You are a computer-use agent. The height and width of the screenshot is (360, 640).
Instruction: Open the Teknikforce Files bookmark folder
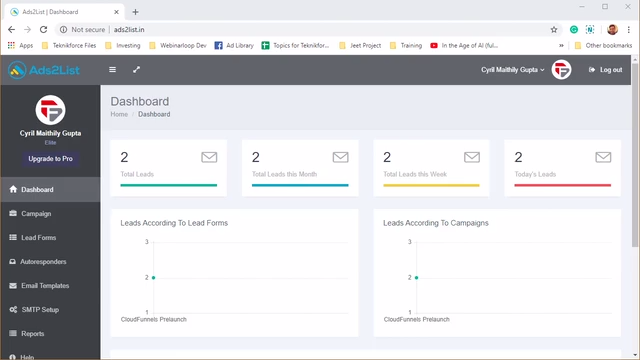[x=69, y=45]
